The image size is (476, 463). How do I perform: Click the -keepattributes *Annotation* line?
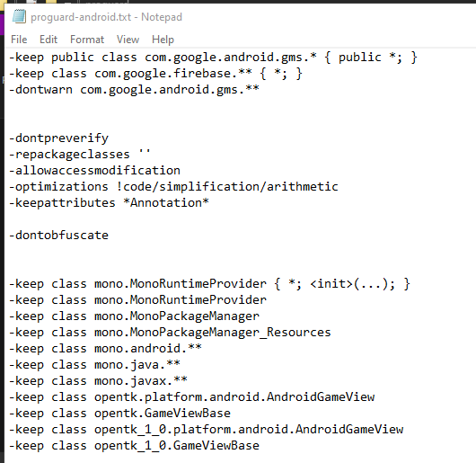[x=109, y=202]
